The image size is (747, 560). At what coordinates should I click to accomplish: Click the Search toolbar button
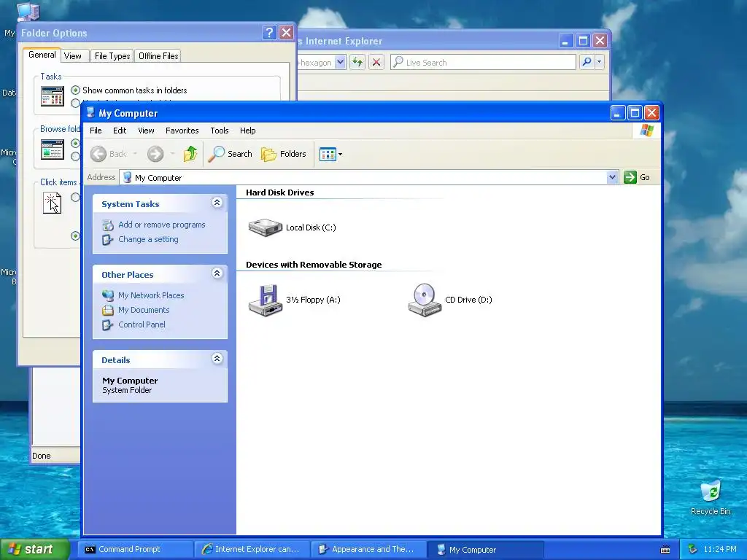tap(230, 154)
